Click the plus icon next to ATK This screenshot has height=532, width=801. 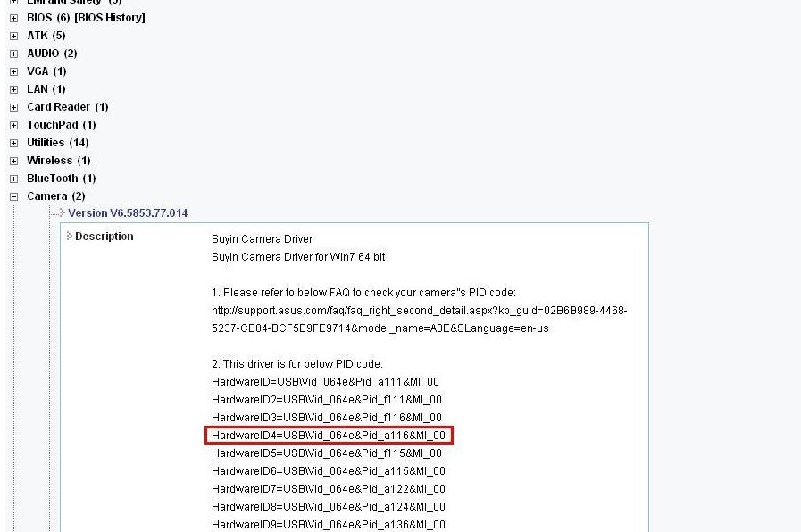coord(13,36)
